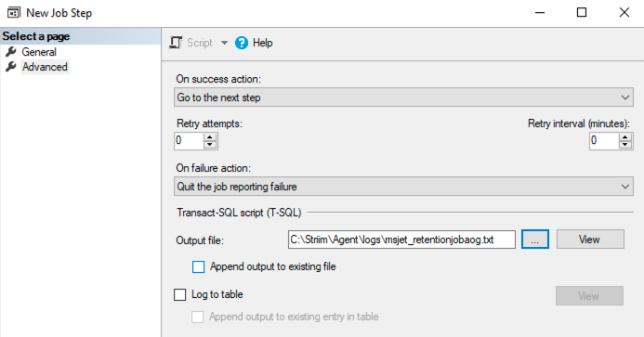The image size is (644, 337).
Task: Click View next to Output file
Action: click(590, 240)
